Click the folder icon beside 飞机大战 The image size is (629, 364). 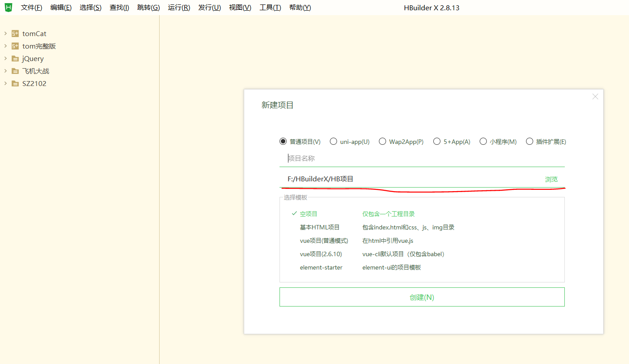[15, 71]
